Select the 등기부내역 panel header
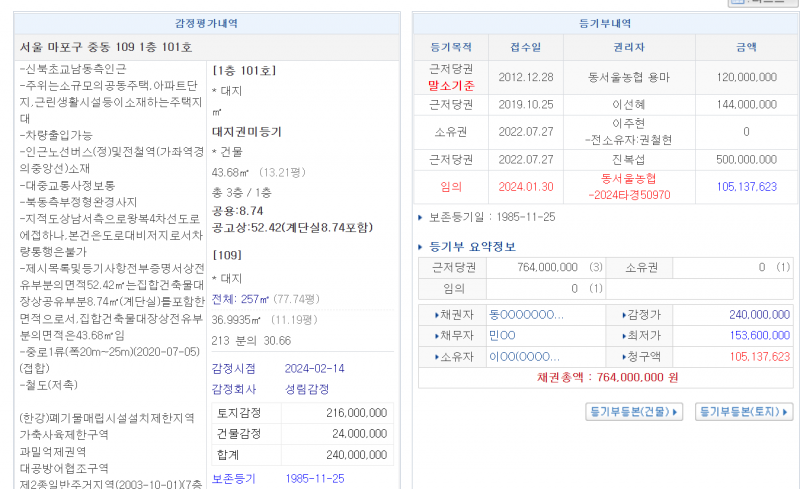 pyautogui.click(x=606, y=23)
